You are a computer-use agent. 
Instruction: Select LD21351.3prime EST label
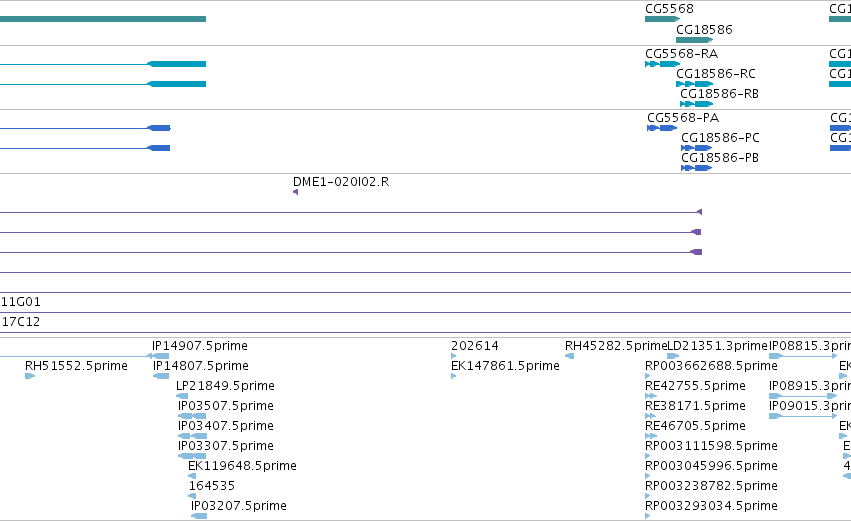[x=717, y=346]
